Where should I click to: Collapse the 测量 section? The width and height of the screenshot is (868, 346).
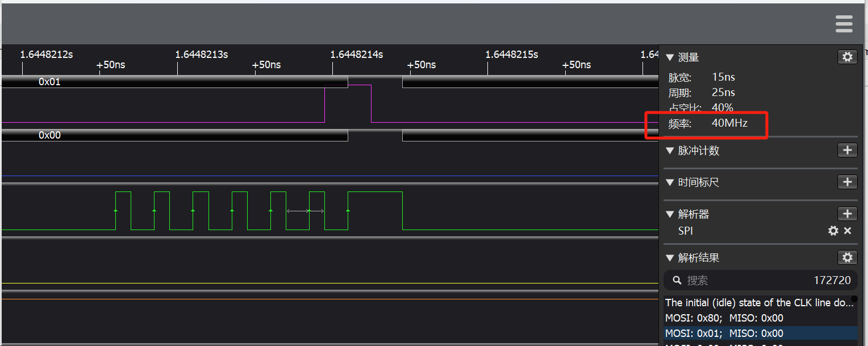click(670, 57)
